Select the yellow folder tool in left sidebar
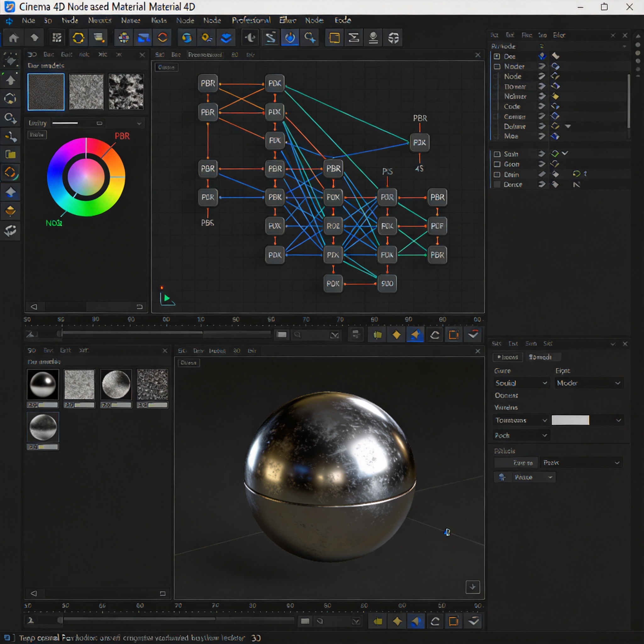The height and width of the screenshot is (644, 644). 10,154
